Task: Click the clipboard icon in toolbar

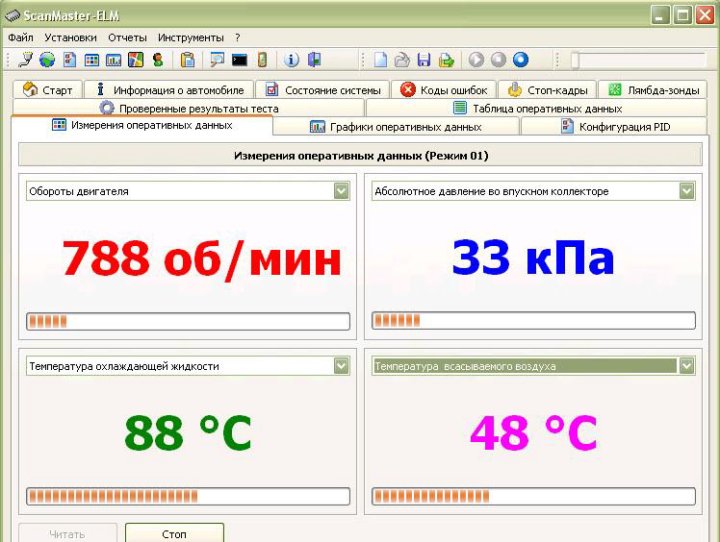Action: (187, 60)
